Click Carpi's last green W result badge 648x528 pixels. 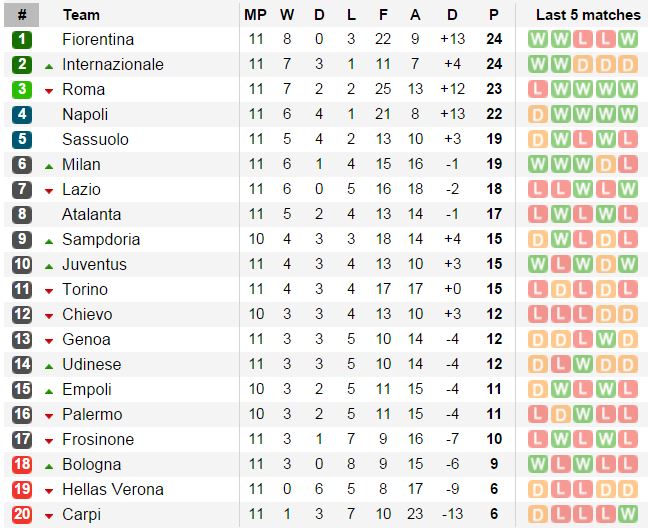tap(628, 514)
